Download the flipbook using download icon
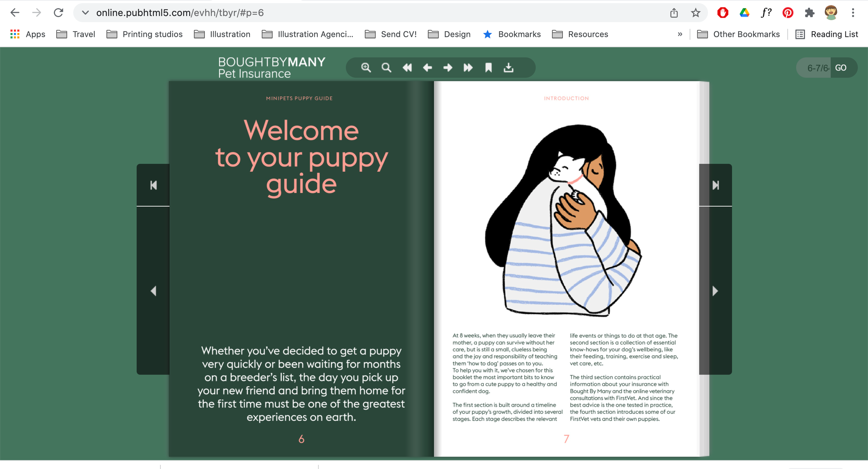Screen dimensions: 868x469 point(509,67)
